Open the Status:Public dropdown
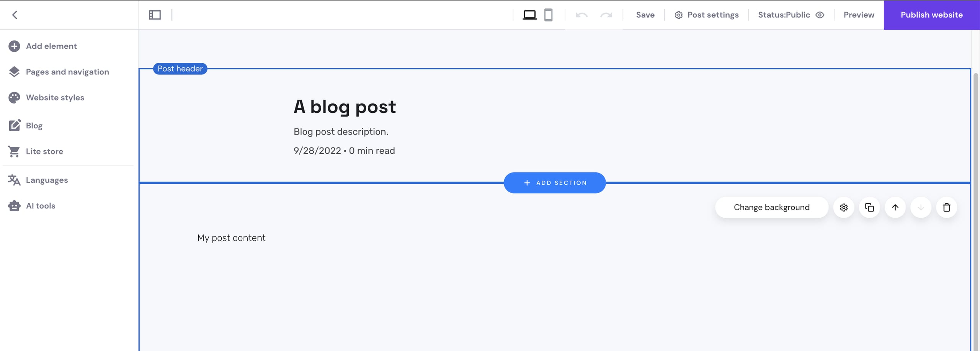The height and width of the screenshot is (351, 980). pos(784,15)
